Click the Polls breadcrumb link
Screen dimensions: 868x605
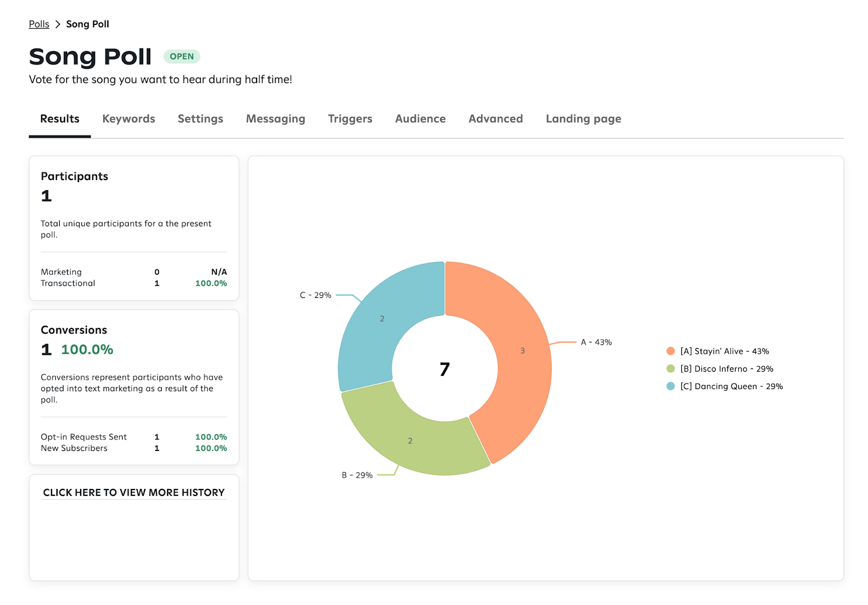[x=39, y=24]
